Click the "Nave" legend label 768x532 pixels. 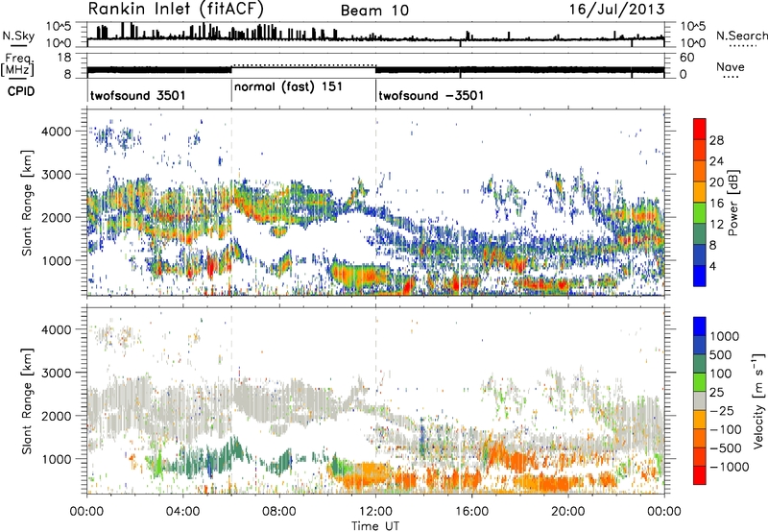731,67
